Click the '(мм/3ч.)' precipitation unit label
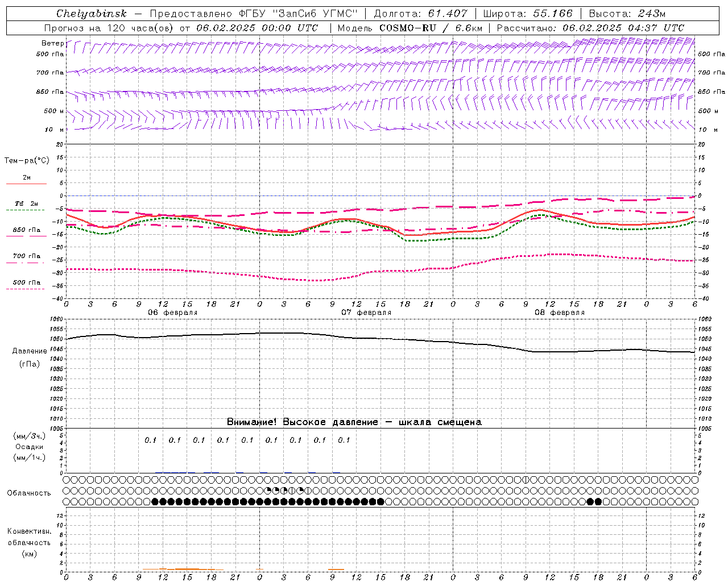 (x=30, y=436)
